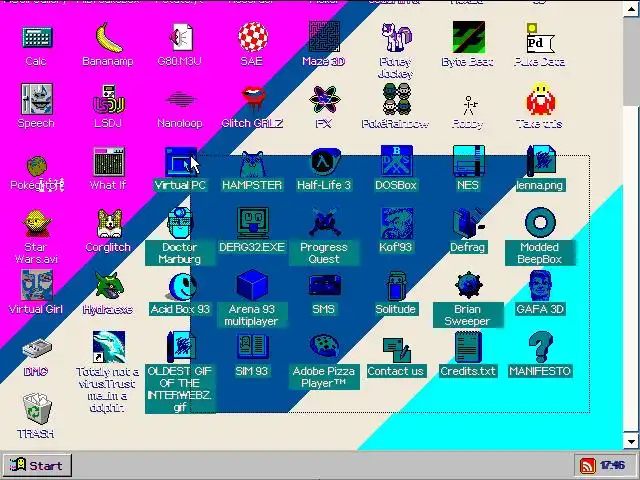Launch Modded BeepBox ring icon

click(x=540, y=223)
